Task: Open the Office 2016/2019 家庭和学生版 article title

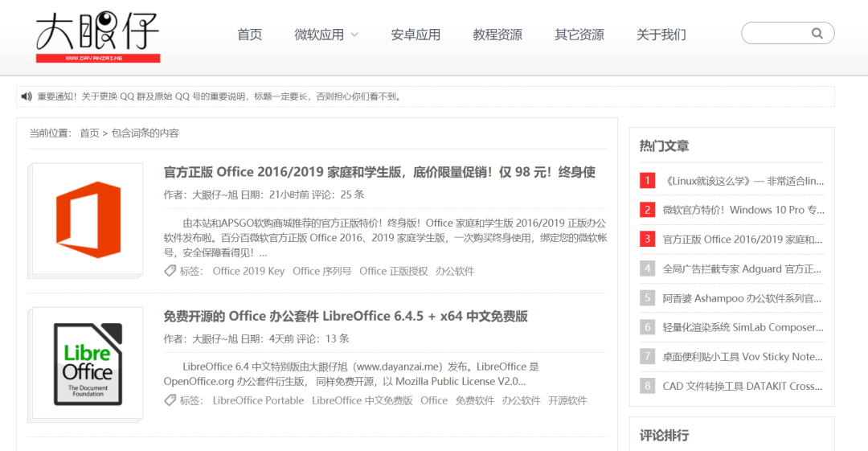Action: (x=379, y=172)
